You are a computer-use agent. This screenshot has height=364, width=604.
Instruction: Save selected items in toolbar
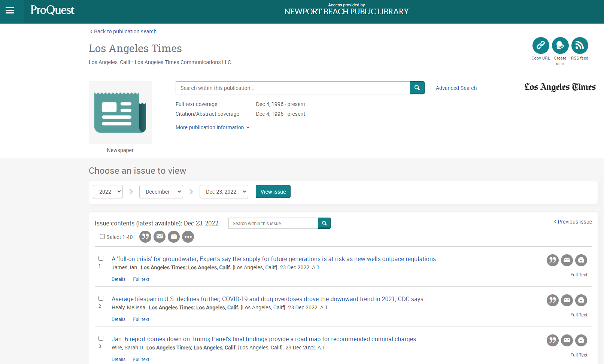[174, 237]
